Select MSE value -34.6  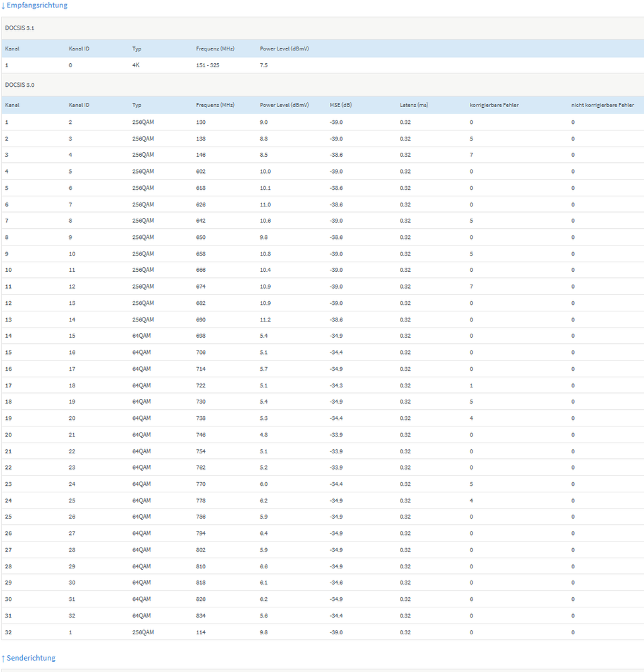pos(336,583)
